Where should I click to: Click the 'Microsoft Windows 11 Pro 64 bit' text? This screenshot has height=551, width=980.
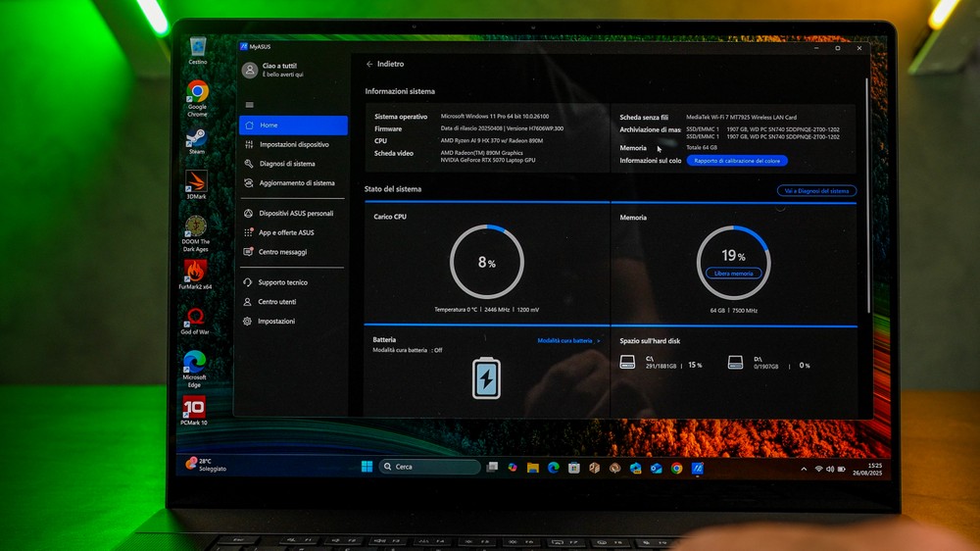494,117
